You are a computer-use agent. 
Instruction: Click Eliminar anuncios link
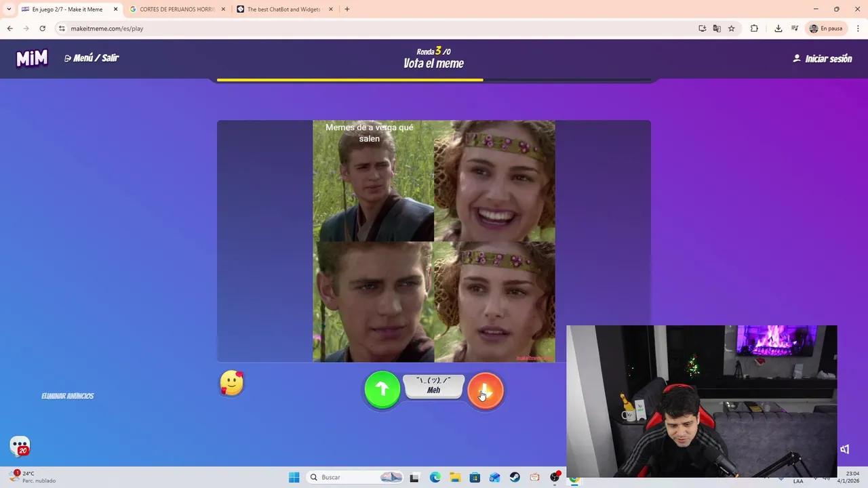click(68, 396)
